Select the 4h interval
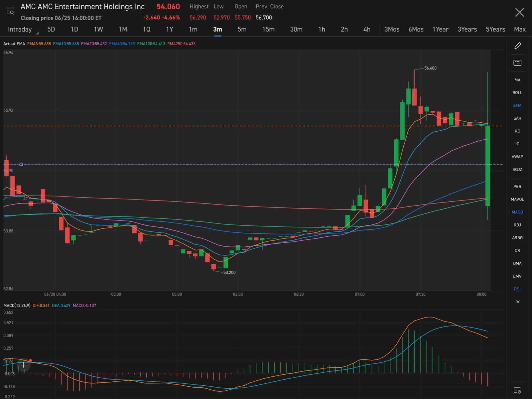The width and height of the screenshot is (532, 399). tap(367, 29)
